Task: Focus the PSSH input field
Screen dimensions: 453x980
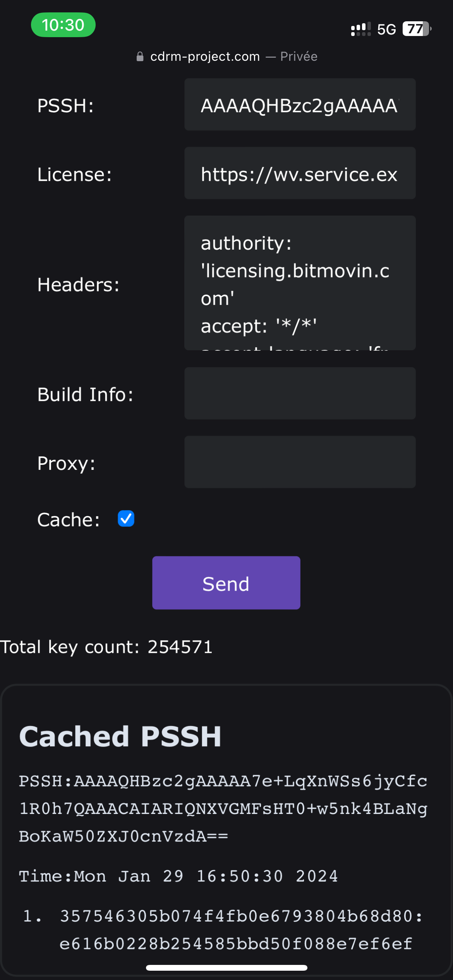Action: coord(300,105)
